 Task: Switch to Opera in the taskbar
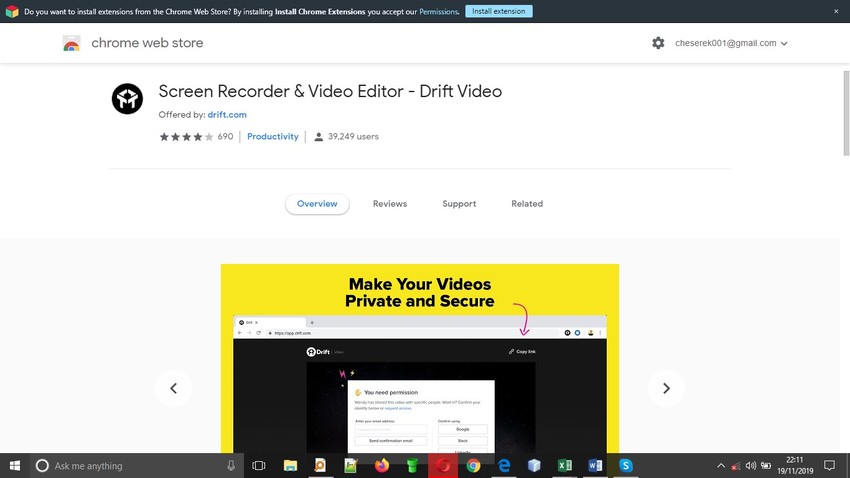tap(443, 466)
